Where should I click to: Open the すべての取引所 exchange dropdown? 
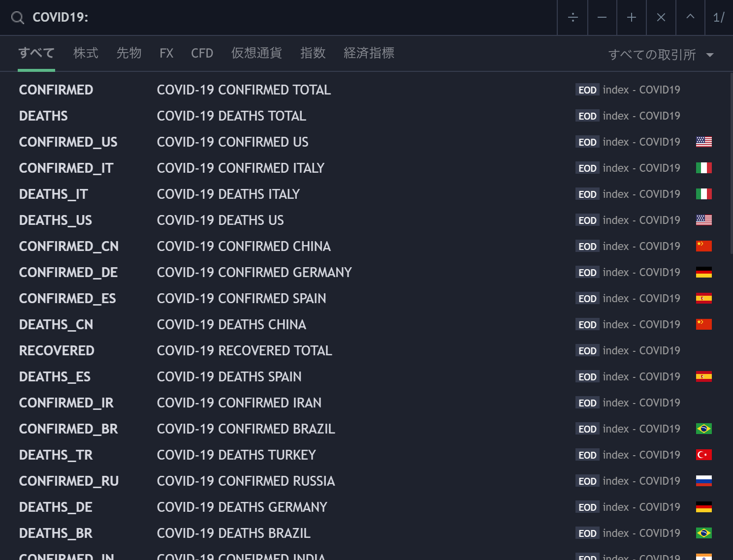661,55
